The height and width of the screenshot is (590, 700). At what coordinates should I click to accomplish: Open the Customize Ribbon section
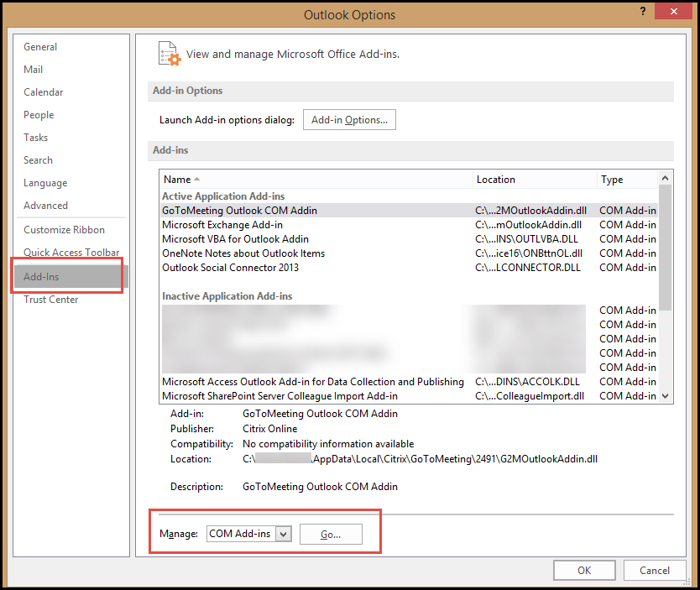[60, 229]
